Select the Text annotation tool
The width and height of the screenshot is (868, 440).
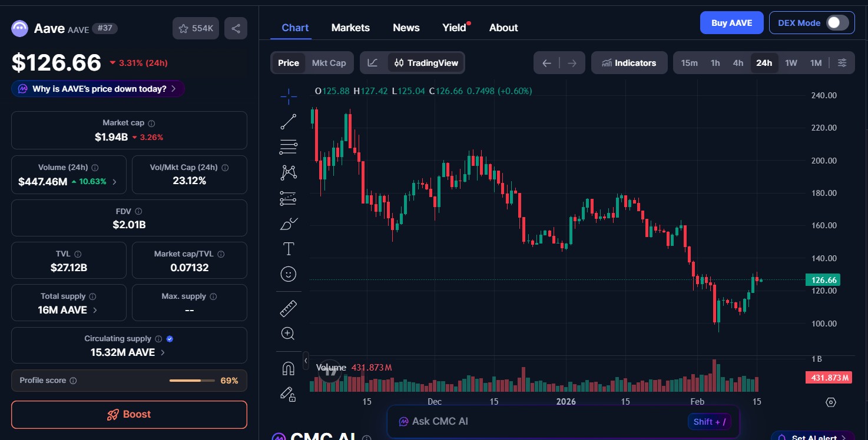tap(289, 248)
